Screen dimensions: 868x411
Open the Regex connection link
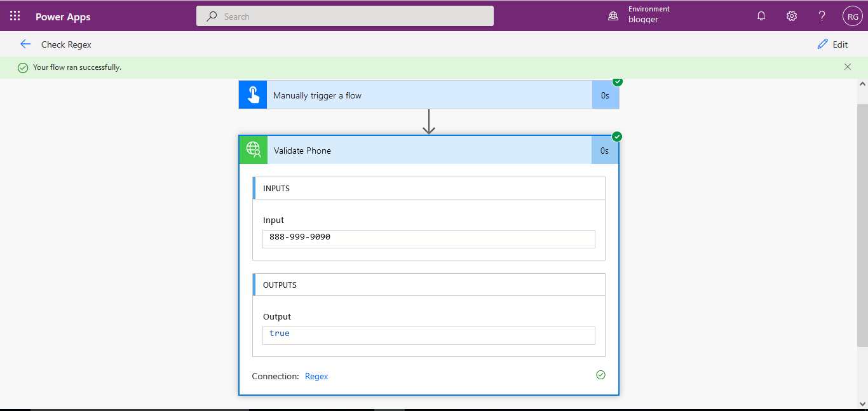click(316, 376)
